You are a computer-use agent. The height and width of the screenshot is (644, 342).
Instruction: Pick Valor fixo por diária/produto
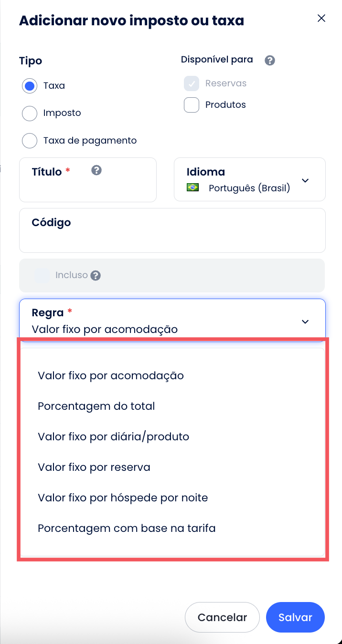[114, 436]
